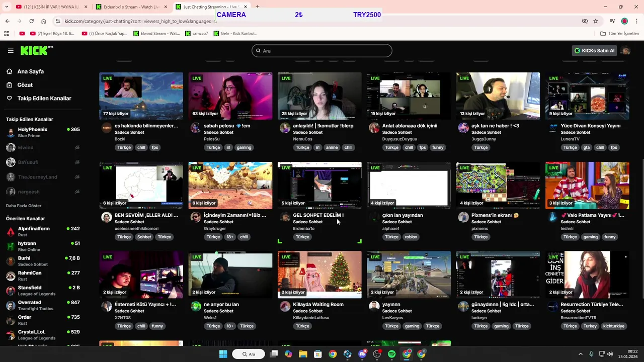This screenshot has height=362, width=644.
Task: Open the Pixmens'in ekranı stream title
Action: pos(495,215)
